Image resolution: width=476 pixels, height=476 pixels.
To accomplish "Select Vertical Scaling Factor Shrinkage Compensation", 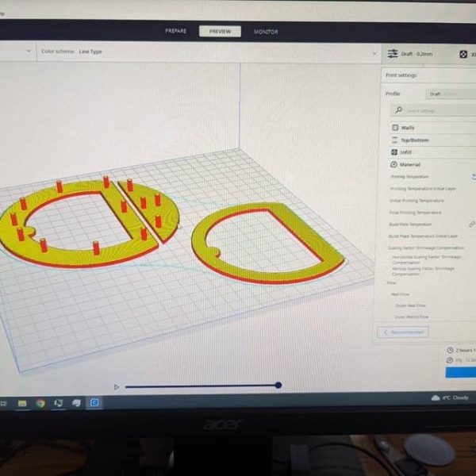I will tap(423, 271).
